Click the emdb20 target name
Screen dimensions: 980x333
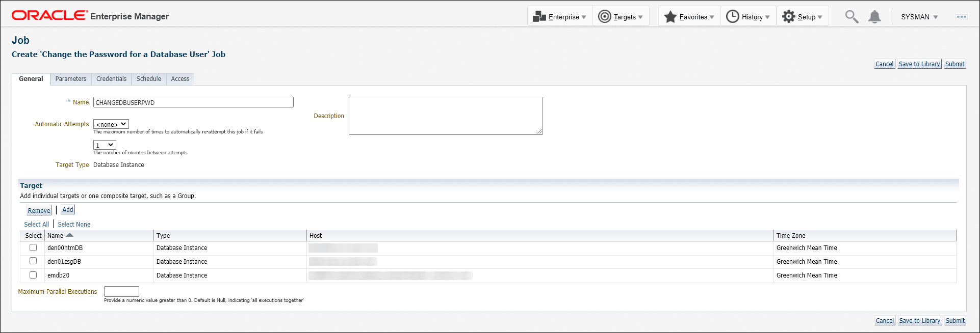[x=59, y=275]
